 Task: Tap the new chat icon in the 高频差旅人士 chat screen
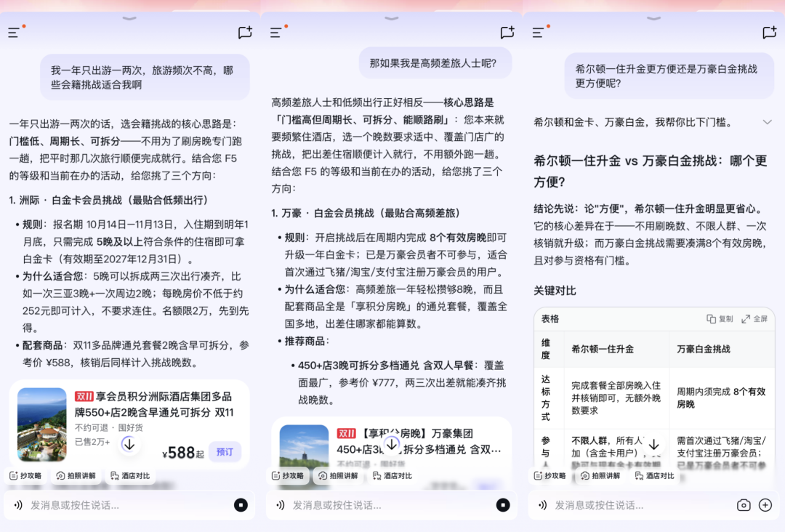click(x=507, y=33)
